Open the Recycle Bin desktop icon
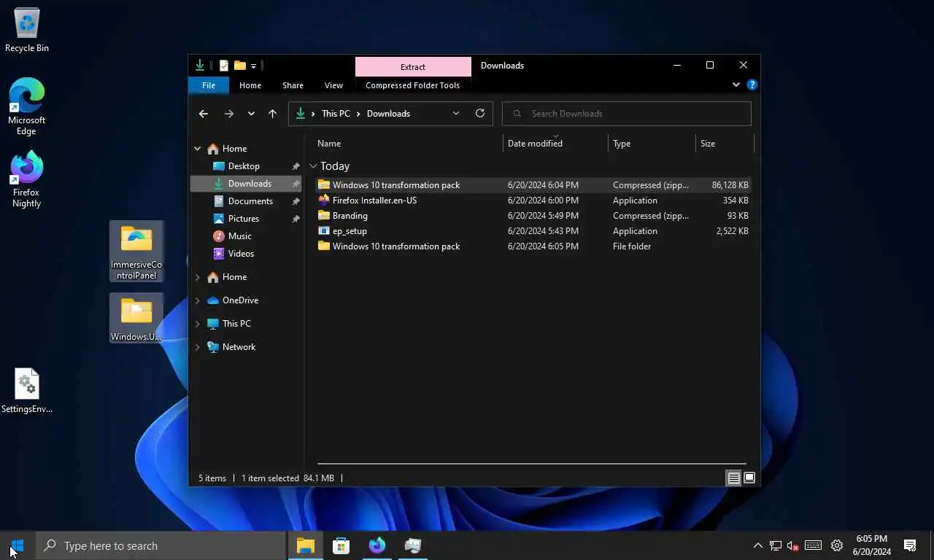Viewport: 934px width, 560px height. click(27, 30)
